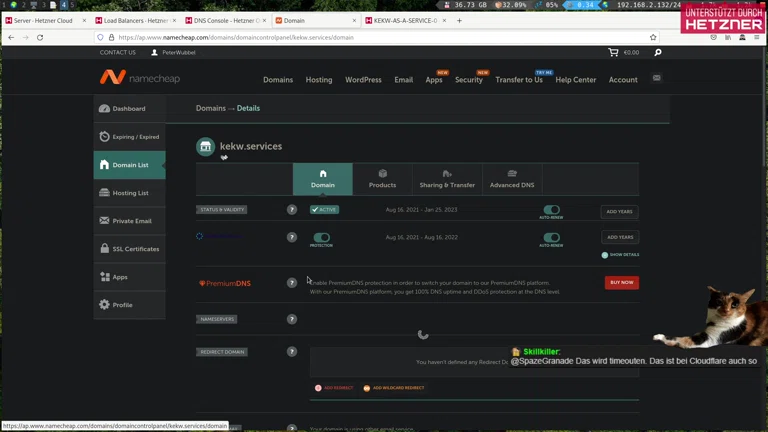Image resolution: width=768 pixels, height=432 pixels.
Task: Open the Advanced DNS tab
Action: tap(512, 179)
